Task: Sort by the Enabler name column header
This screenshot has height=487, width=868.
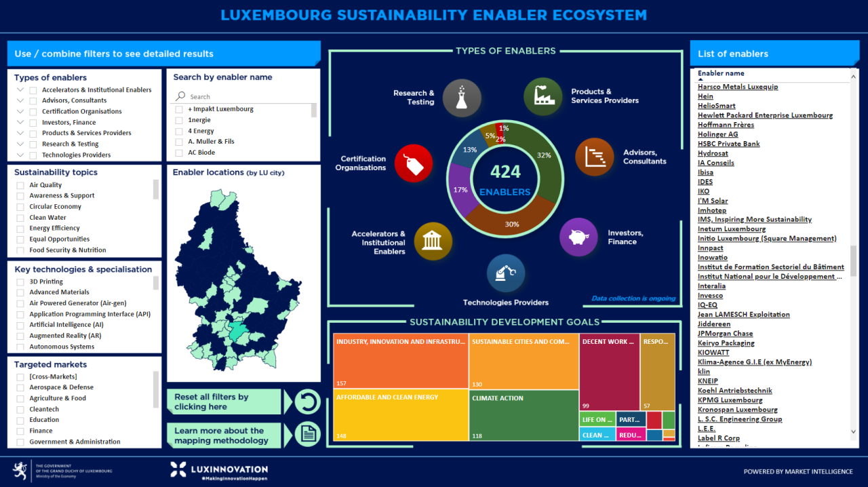Action: coord(721,73)
